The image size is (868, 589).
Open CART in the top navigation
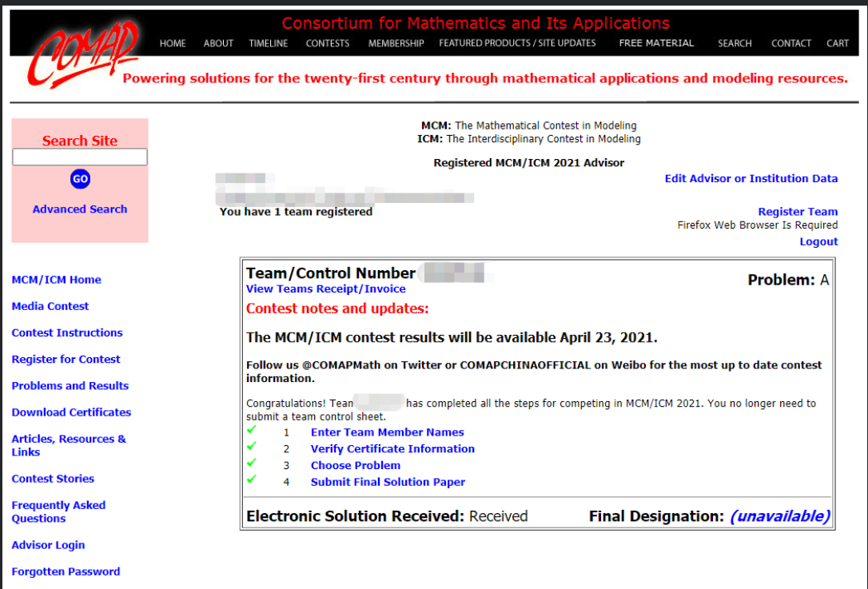(838, 43)
